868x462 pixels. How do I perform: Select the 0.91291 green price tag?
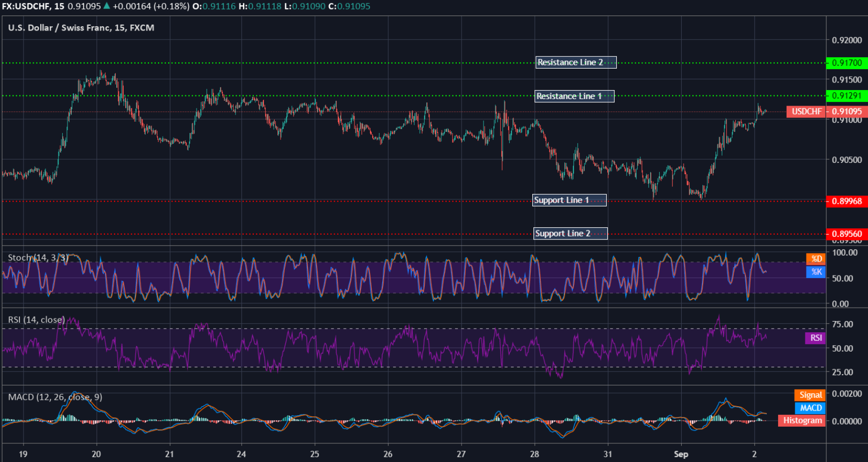(847, 96)
